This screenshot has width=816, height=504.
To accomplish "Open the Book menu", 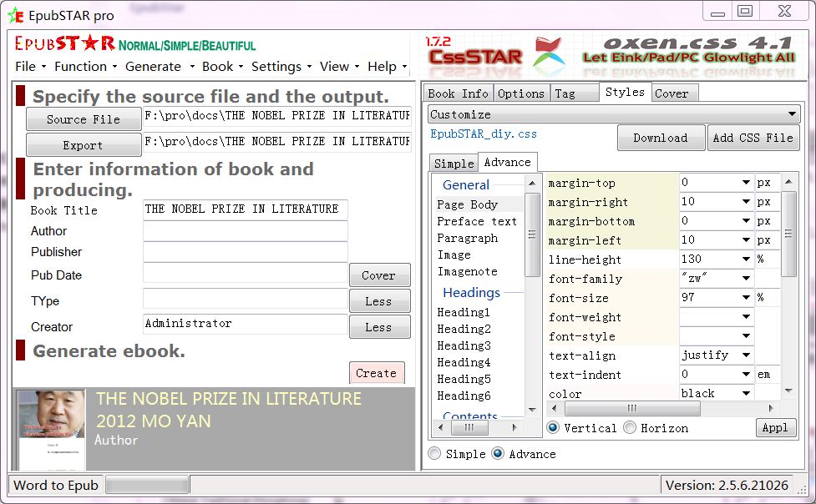I will pos(222,67).
